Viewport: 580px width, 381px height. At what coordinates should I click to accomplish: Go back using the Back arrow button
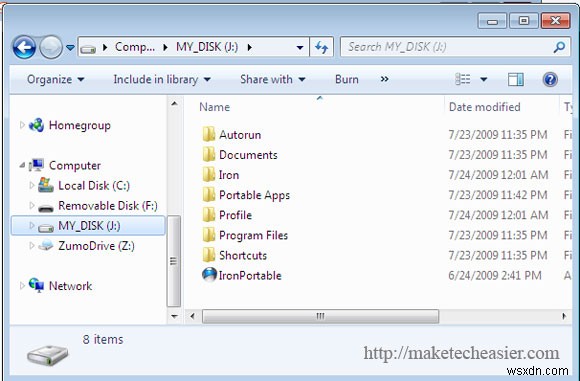(24, 47)
